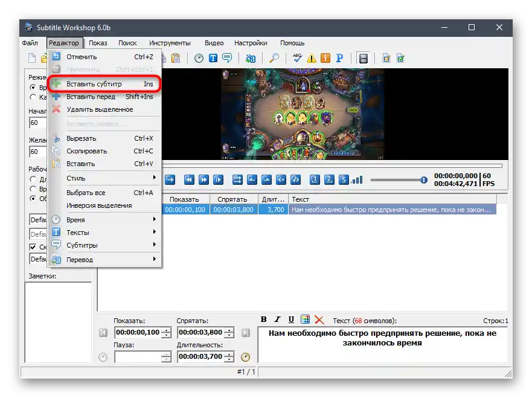Toggle the checkbox above the bottom Default field

click(x=33, y=247)
